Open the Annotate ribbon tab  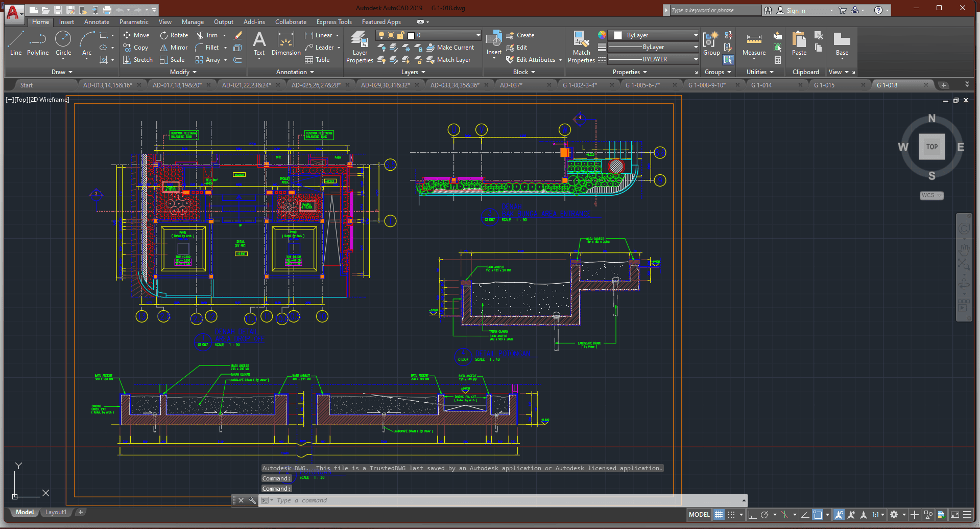(x=97, y=22)
